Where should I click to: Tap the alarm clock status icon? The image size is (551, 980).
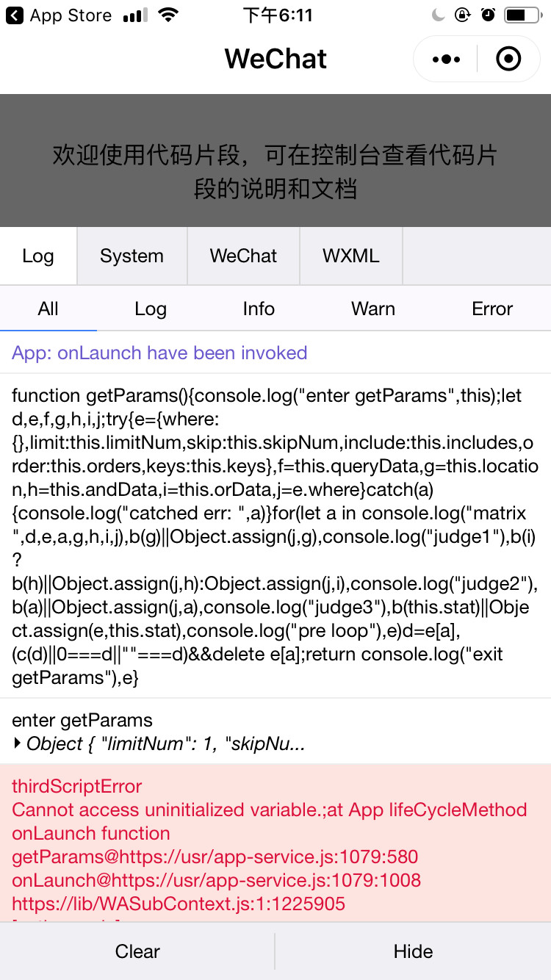[x=488, y=15]
